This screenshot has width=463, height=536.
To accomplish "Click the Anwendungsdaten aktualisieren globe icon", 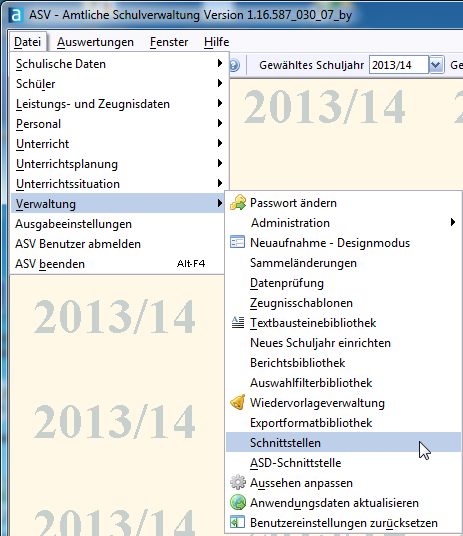I will tap(238, 502).
